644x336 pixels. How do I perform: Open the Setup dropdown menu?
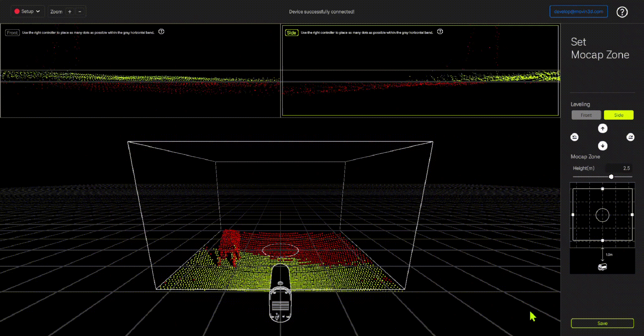point(27,12)
